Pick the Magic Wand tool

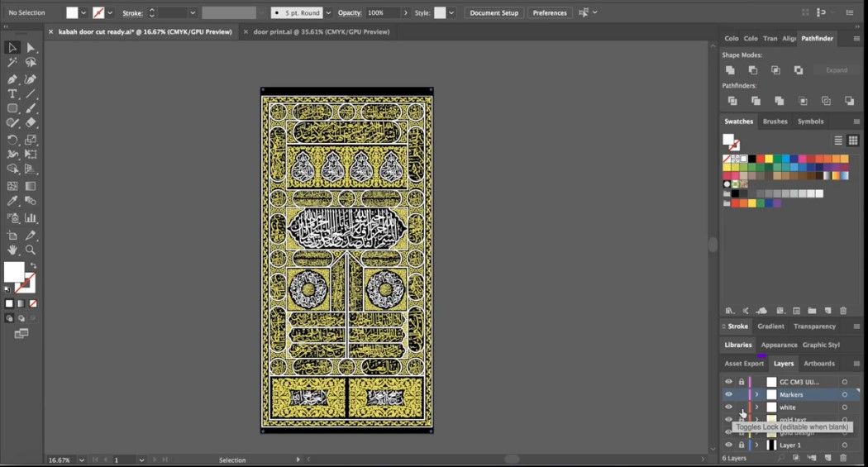click(12, 63)
